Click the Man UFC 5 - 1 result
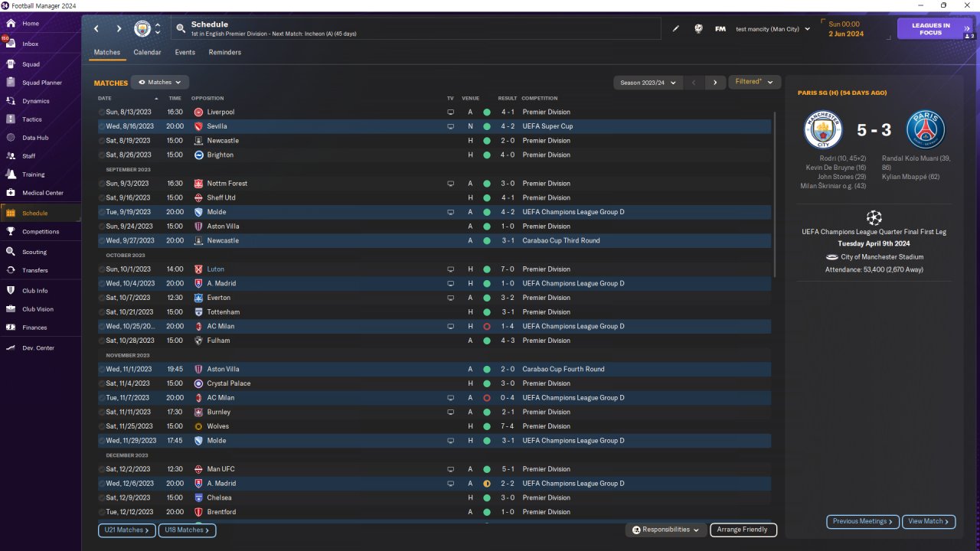Image resolution: width=980 pixels, height=551 pixels. click(x=508, y=469)
